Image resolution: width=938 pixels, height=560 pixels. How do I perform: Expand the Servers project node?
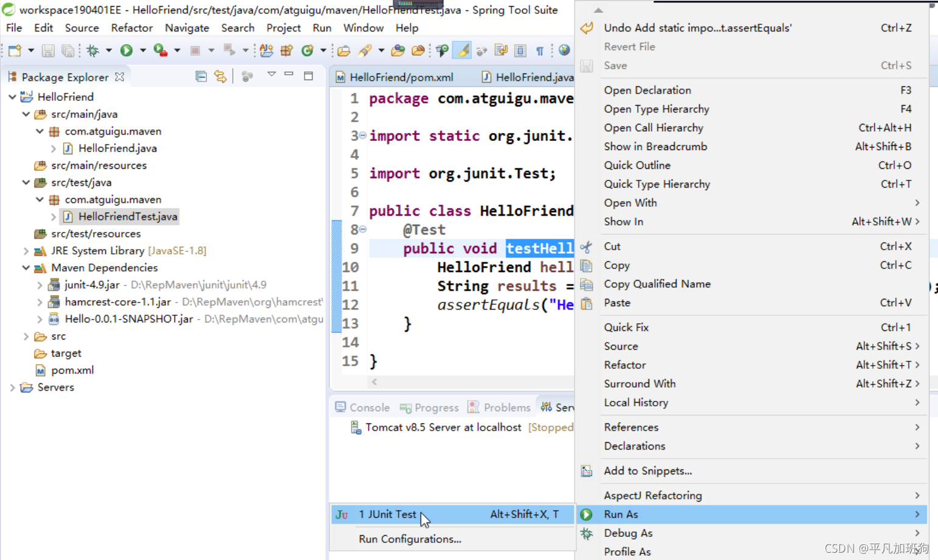[x=12, y=387]
